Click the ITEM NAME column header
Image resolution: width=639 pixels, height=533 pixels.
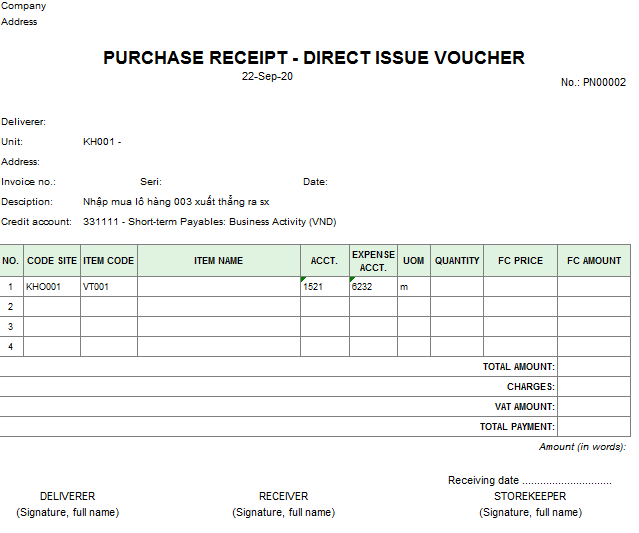(218, 261)
